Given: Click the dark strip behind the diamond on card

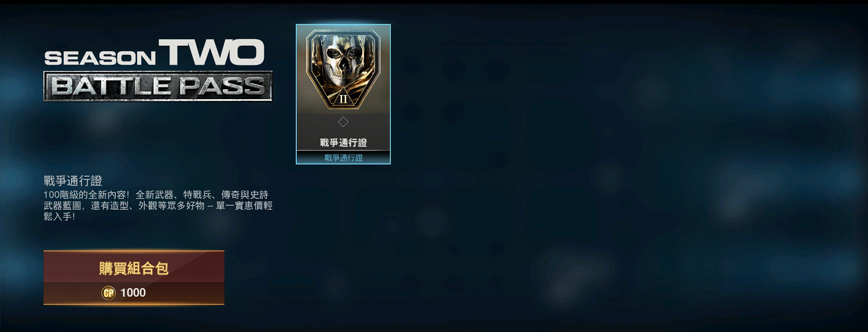Looking at the screenshot, I should click(343, 122).
